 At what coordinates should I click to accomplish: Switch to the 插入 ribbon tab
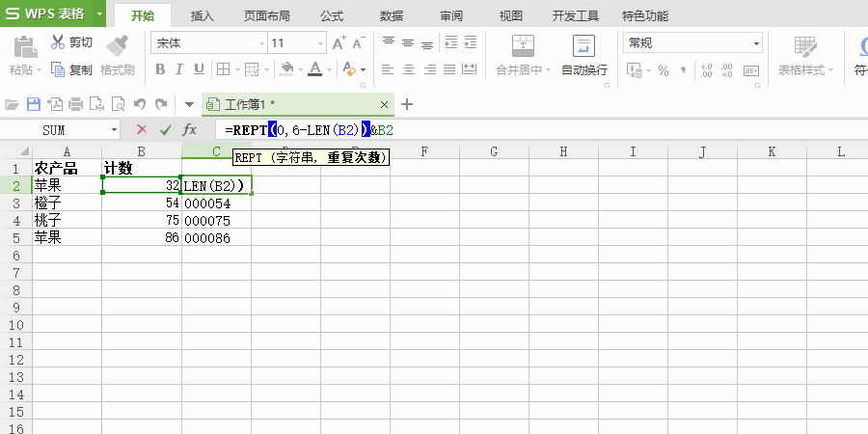click(x=203, y=15)
